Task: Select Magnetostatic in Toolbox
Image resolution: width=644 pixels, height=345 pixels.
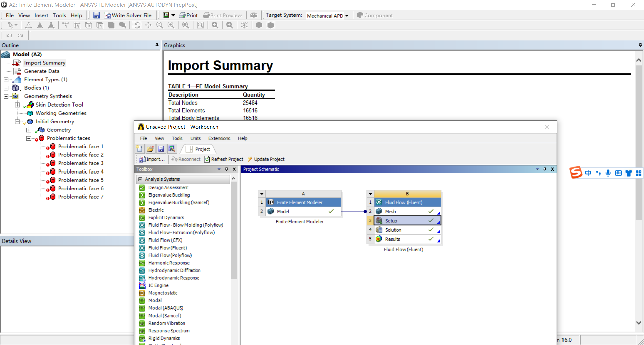Action: click(163, 293)
